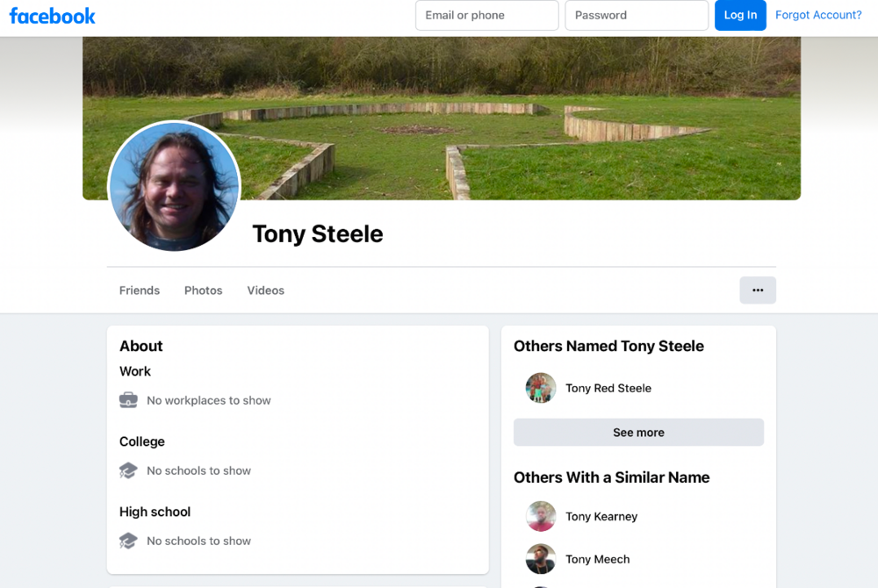
Task: Open Tony Steele's profile picture
Action: tap(174, 186)
